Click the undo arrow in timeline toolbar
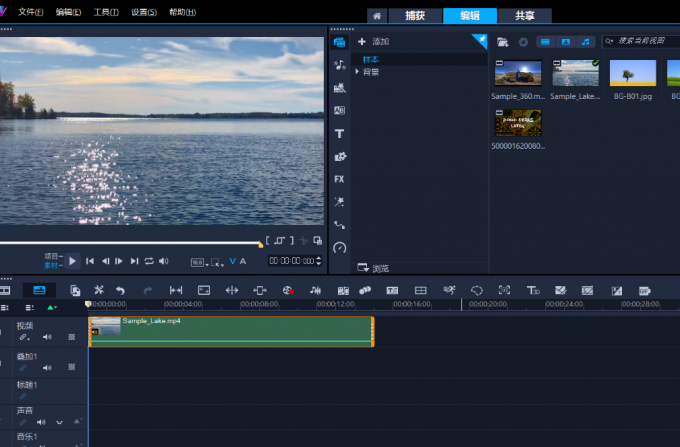Viewport: 680px width, 447px height. (121, 290)
